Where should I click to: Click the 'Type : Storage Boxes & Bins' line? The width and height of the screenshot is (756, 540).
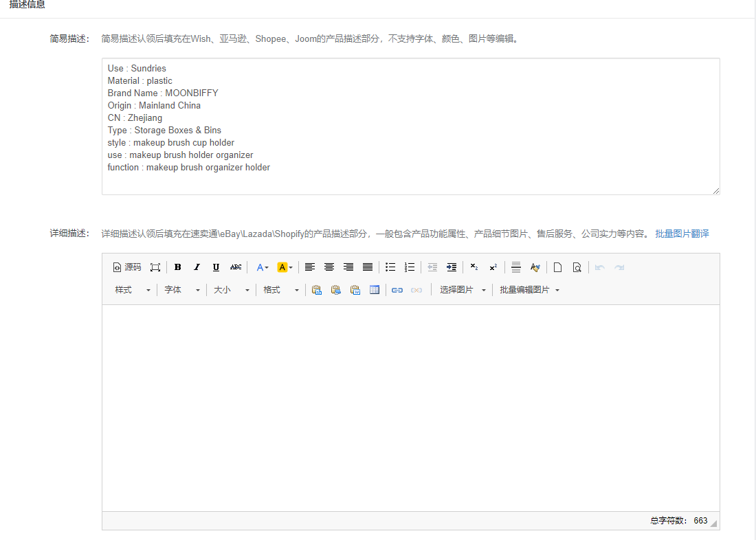[164, 130]
